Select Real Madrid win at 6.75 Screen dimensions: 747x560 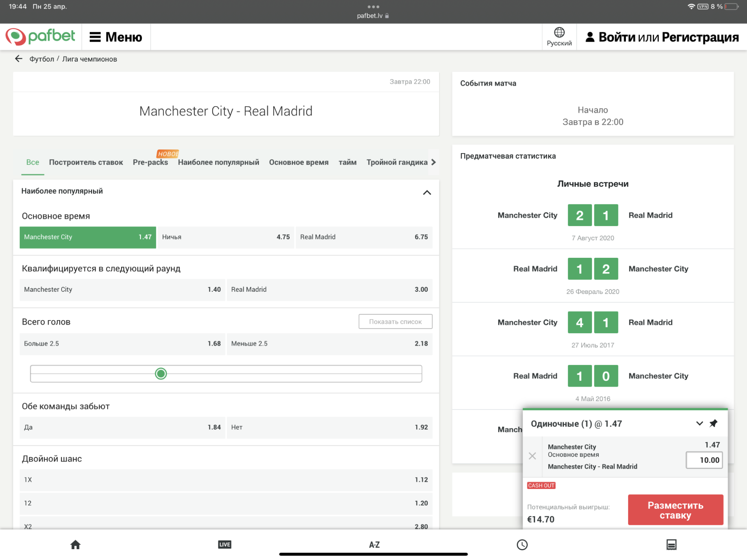tap(364, 237)
